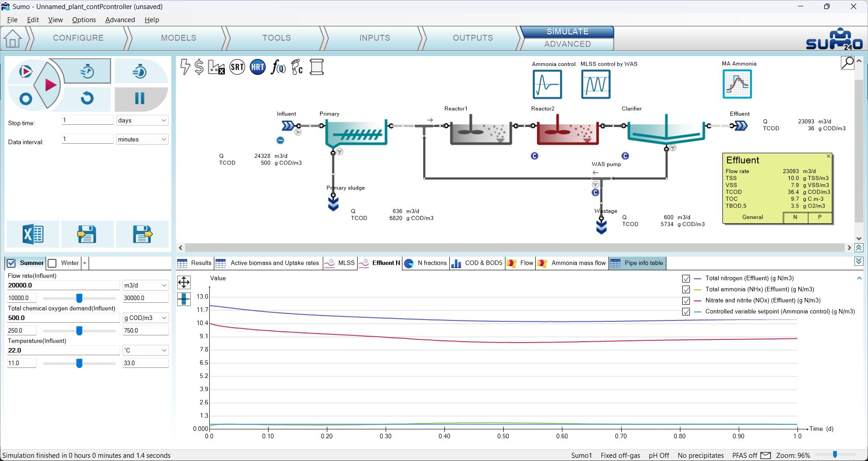Click the tank volume icon

click(x=317, y=67)
